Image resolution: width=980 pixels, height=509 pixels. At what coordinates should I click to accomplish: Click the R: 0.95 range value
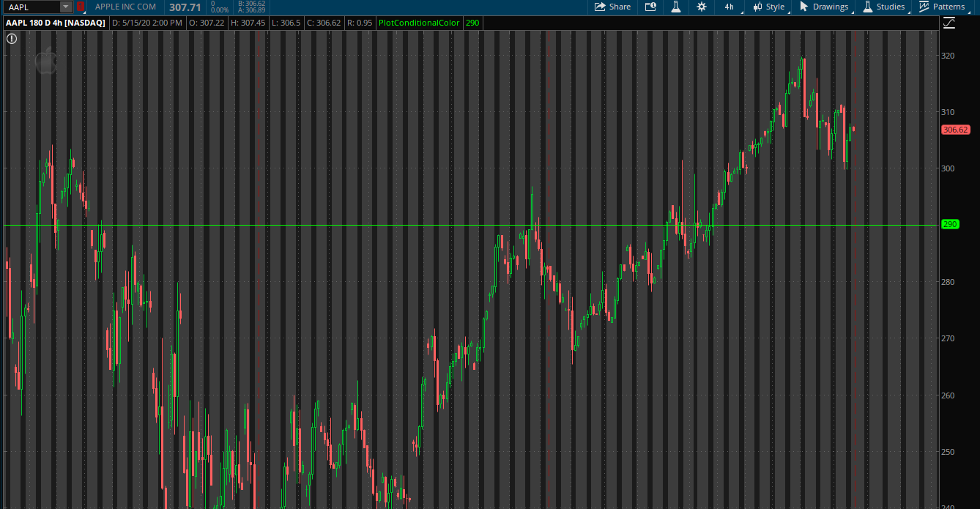[x=359, y=23]
